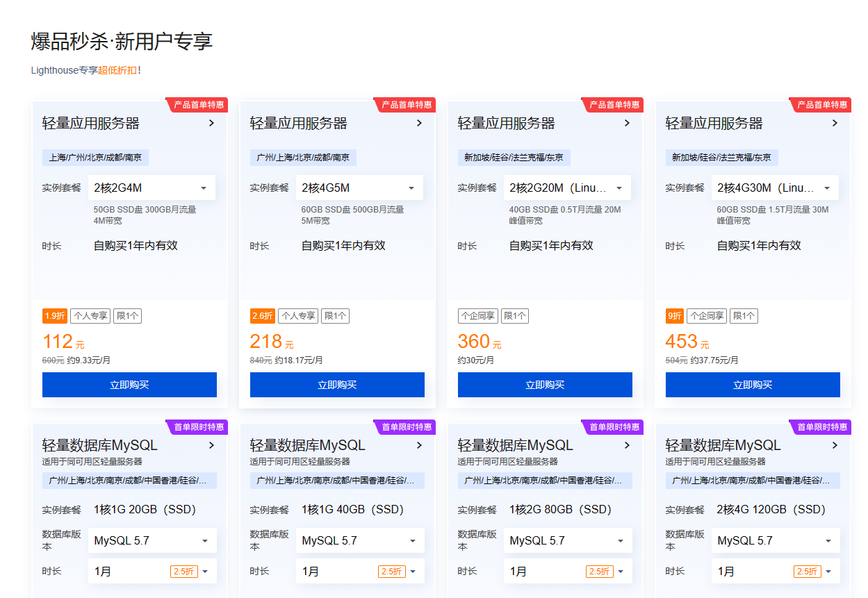
Task: Click the arrow icon on first 轻量数据库MySQL card
Action: (x=212, y=445)
